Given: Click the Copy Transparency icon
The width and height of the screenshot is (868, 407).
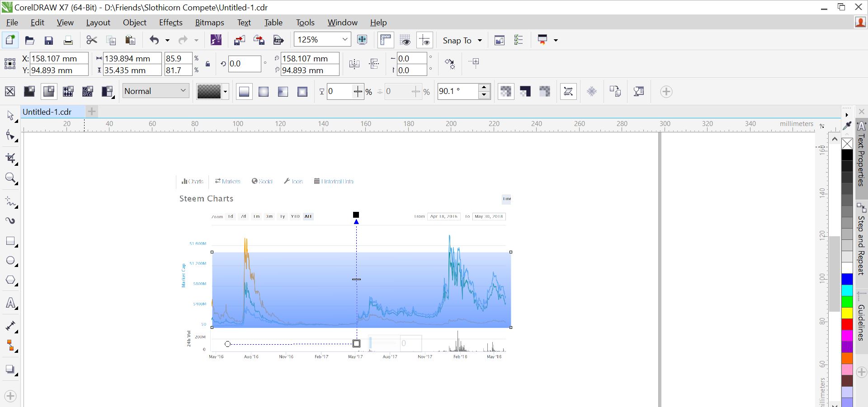Looking at the screenshot, I should coord(615,92).
